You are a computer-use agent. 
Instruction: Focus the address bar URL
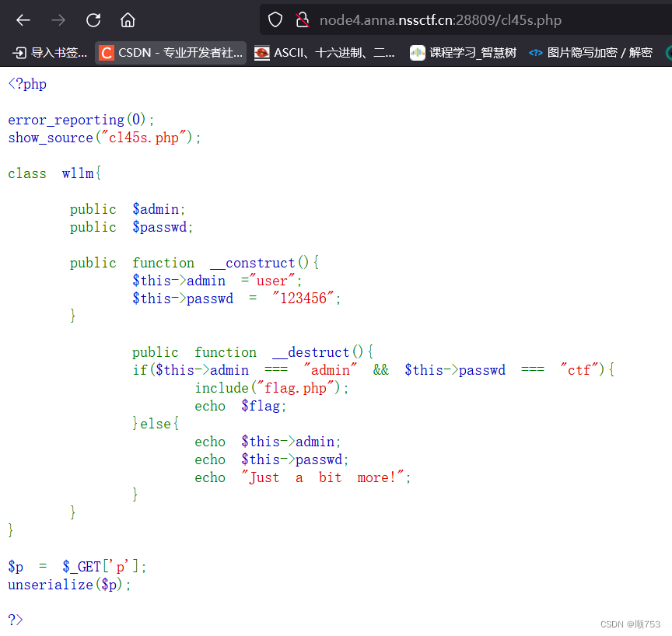click(440, 20)
